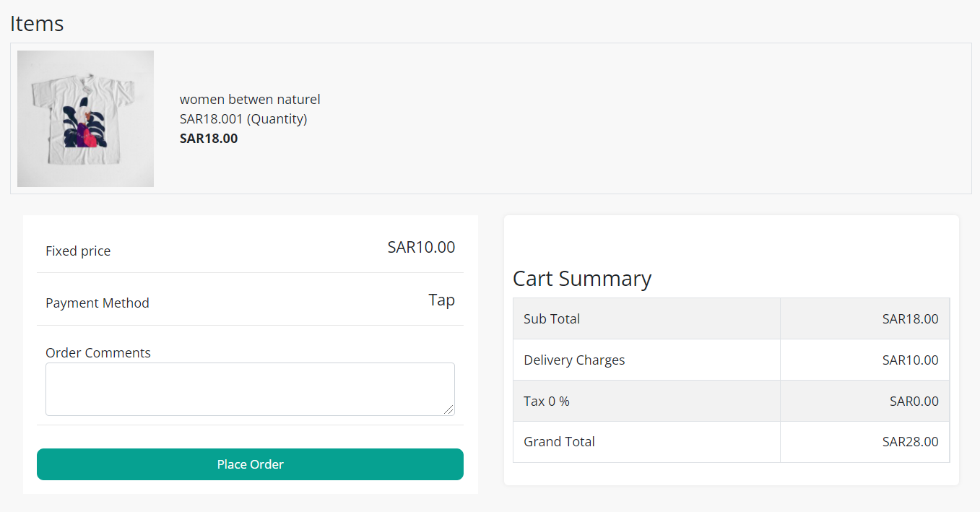This screenshot has width=980, height=512.
Task: Open the "women betwen naturel" product name
Action: 250,99
